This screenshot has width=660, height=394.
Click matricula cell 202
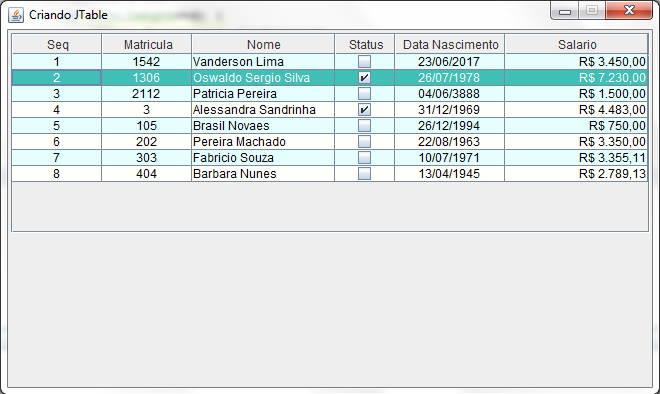pos(146,142)
